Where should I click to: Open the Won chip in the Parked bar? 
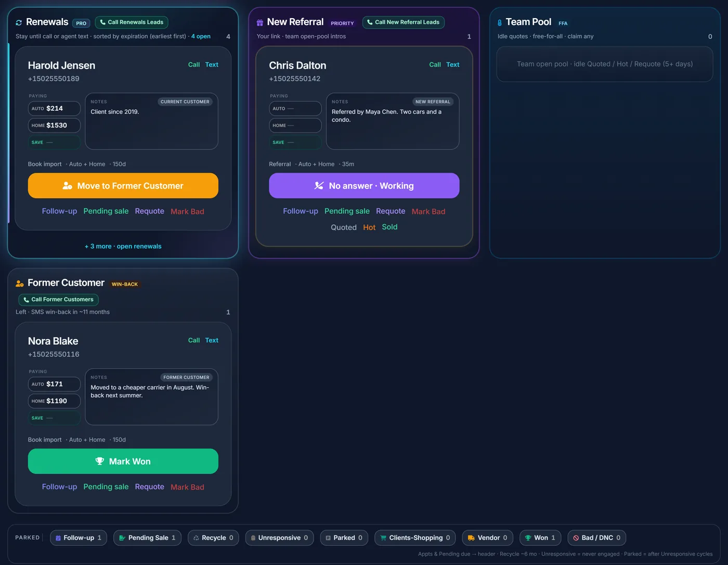[540, 538]
